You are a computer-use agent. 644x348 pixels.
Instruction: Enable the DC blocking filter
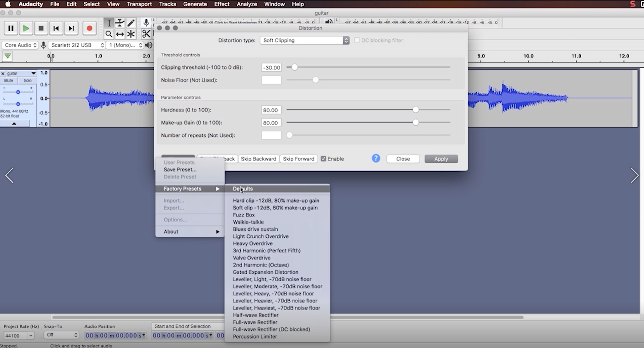click(x=358, y=40)
